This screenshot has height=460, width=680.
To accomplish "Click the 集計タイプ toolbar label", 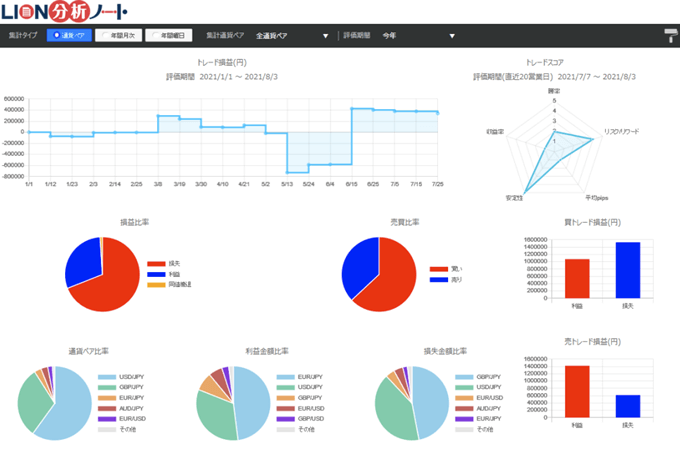I will 23,35.
